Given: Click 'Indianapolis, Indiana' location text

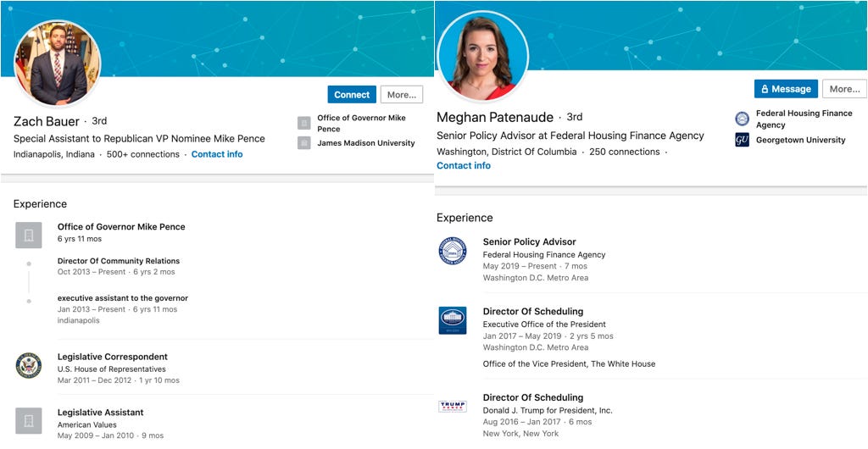Looking at the screenshot, I should [x=53, y=154].
